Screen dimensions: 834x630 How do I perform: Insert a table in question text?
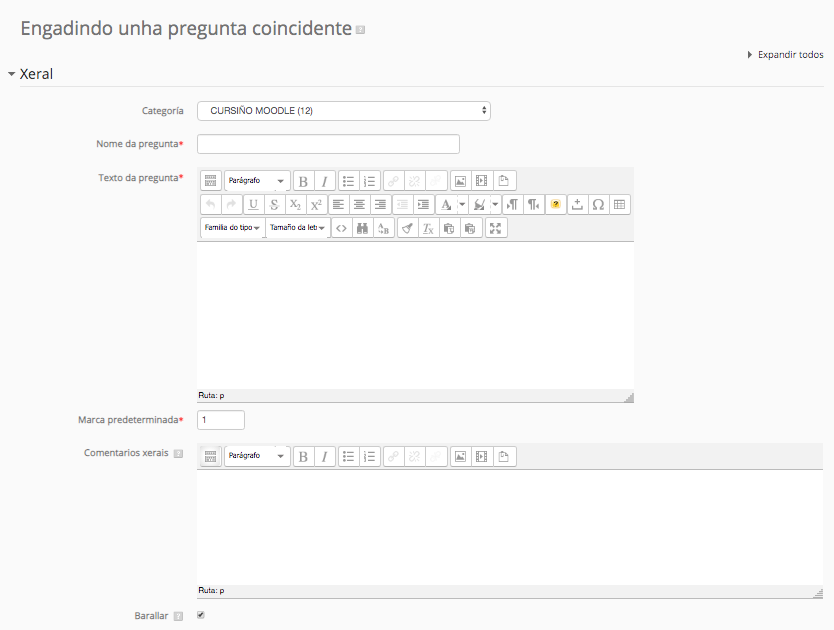(620, 204)
